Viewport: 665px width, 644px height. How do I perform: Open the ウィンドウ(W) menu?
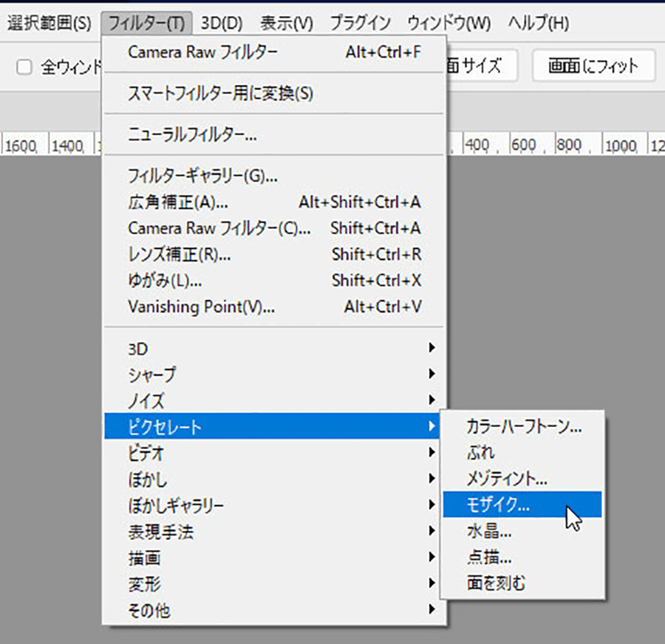[x=449, y=23]
